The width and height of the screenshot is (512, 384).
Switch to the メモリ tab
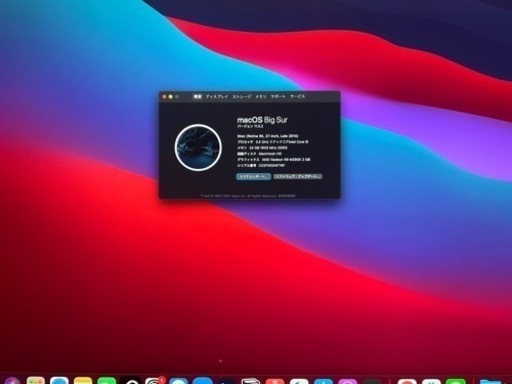coord(261,97)
